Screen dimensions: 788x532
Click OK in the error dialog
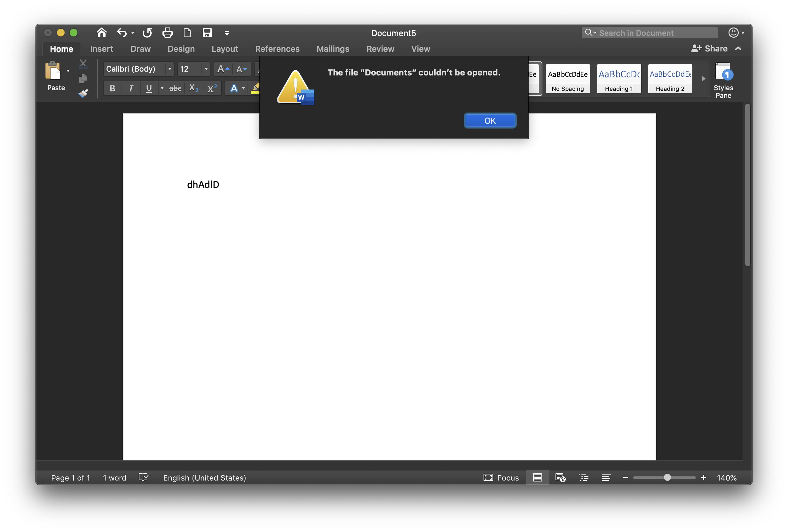pos(490,121)
